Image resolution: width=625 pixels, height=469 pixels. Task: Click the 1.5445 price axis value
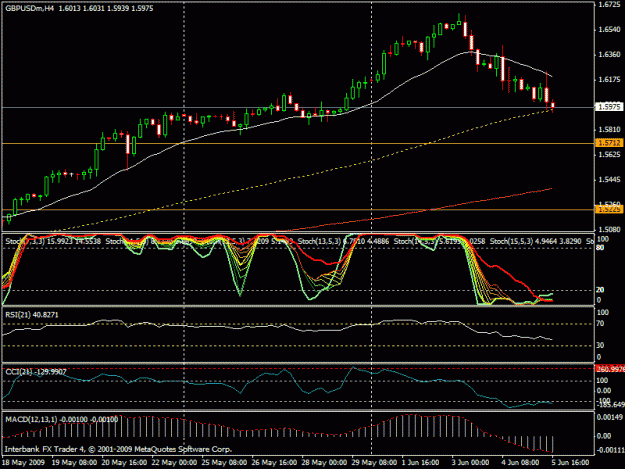[609, 180]
